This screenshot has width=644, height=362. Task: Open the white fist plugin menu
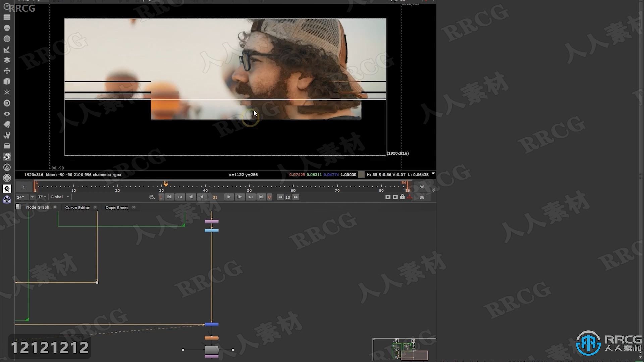[x=7, y=189]
